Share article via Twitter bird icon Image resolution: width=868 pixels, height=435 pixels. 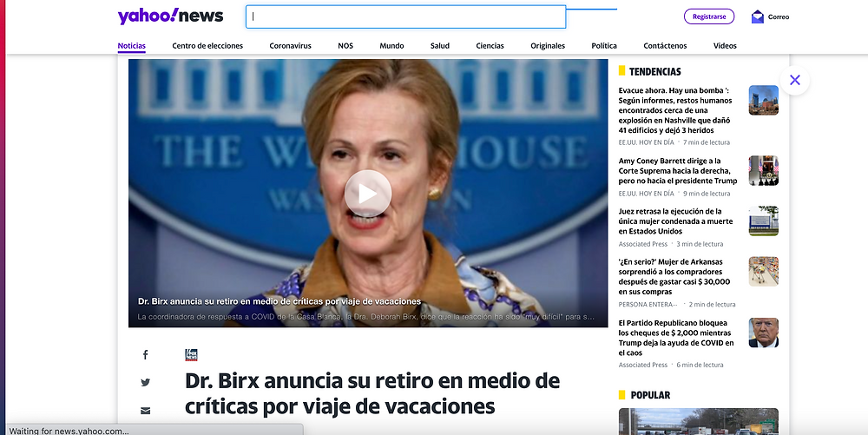pyautogui.click(x=145, y=382)
